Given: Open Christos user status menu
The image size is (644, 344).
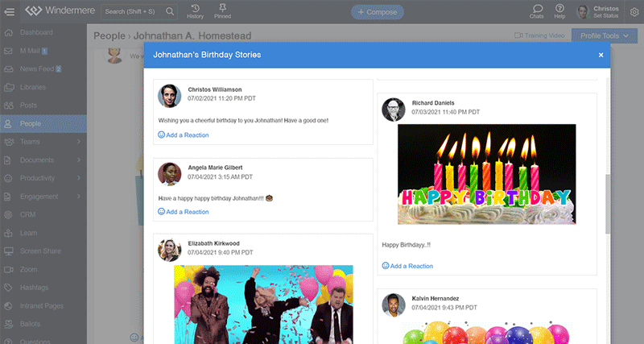Looking at the screenshot, I should click(606, 12).
